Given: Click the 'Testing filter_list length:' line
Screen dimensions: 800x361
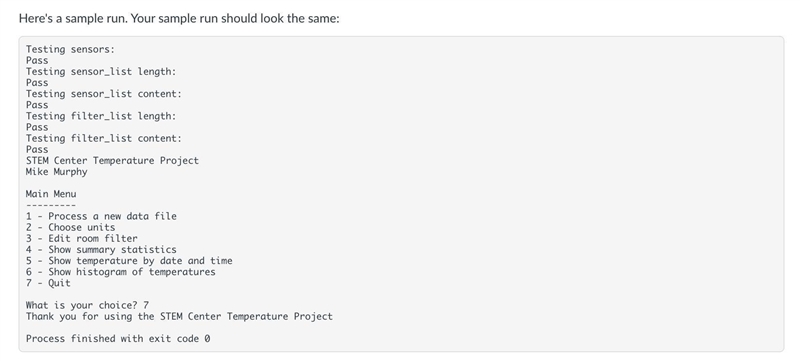Looking at the screenshot, I should [x=101, y=116].
